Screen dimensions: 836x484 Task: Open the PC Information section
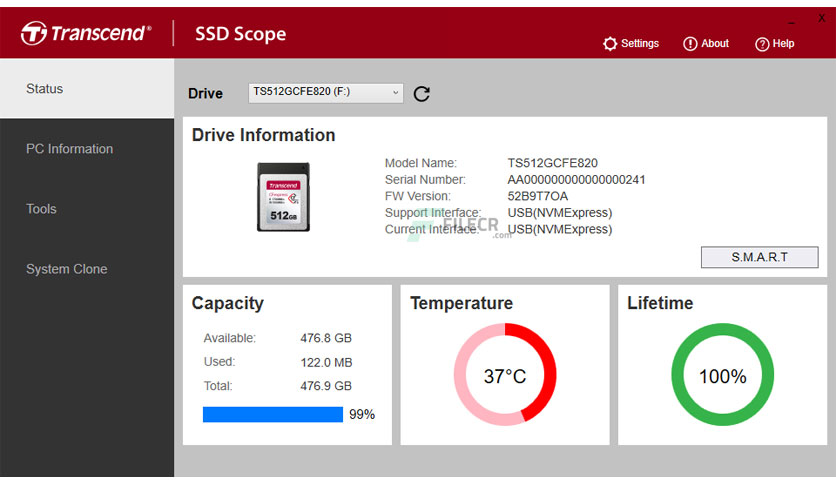87,149
